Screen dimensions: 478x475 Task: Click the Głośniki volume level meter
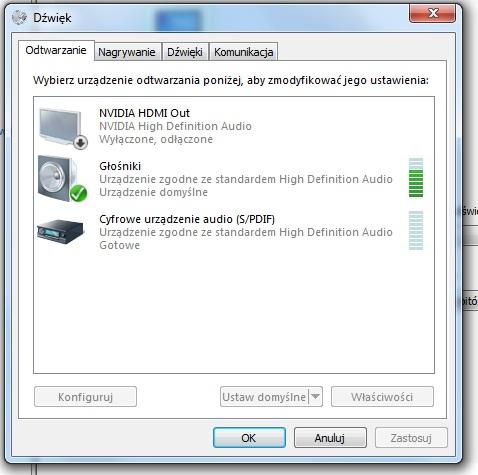click(x=416, y=178)
